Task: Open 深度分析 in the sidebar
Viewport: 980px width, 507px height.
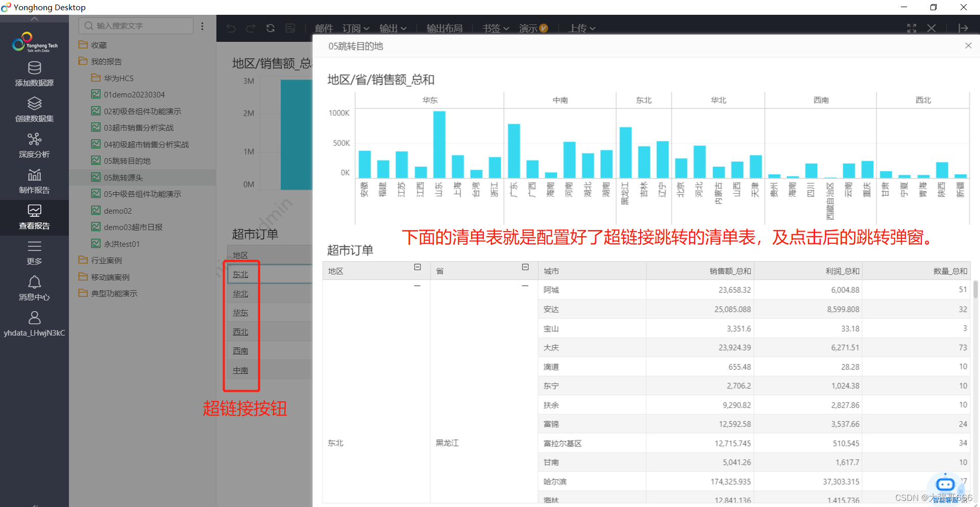Action: (x=34, y=145)
